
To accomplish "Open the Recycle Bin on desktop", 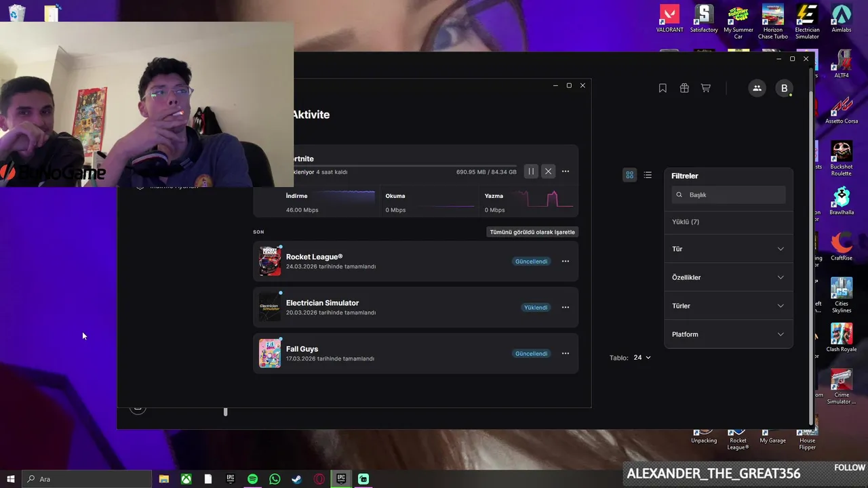I will (17, 14).
